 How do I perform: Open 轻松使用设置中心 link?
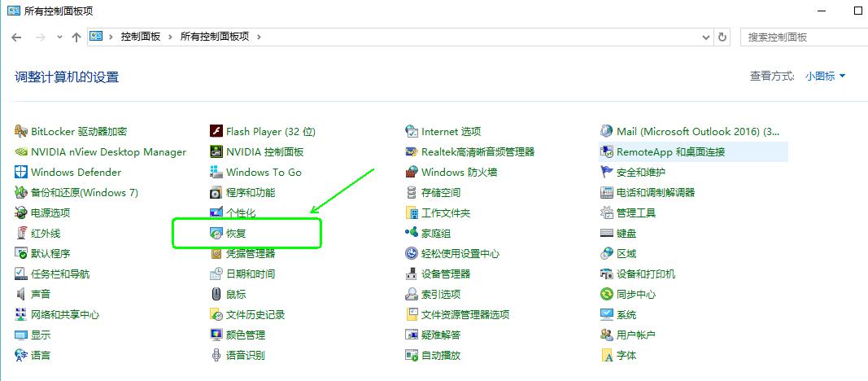(x=460, y=254)
